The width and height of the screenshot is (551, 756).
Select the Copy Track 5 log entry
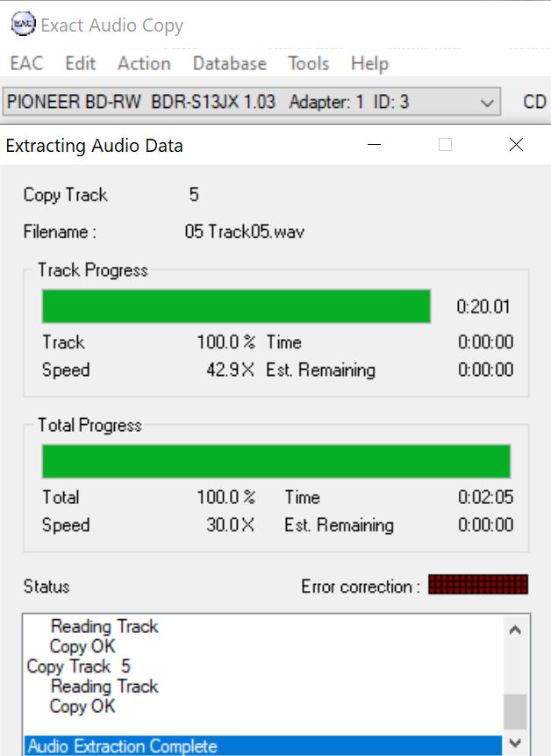[x=79, y=666]
